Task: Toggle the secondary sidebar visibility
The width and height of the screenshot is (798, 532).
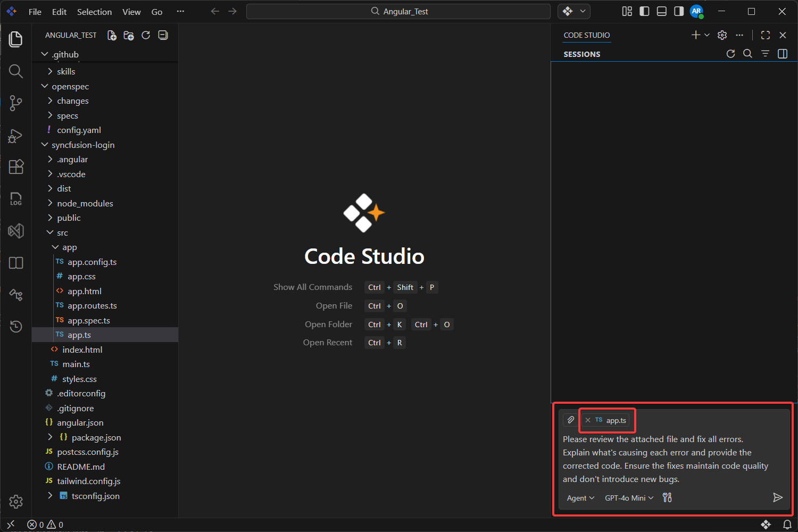Action: point(678,11)
